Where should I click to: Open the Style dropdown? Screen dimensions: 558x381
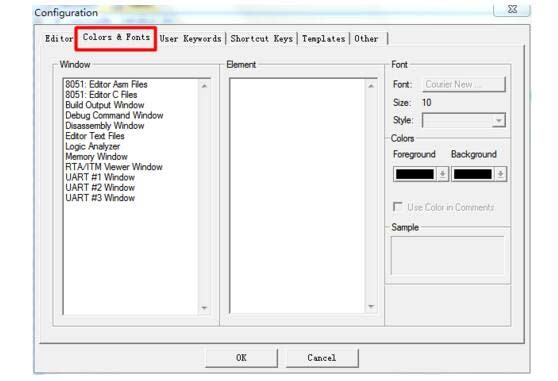click(x=499, y=120)
